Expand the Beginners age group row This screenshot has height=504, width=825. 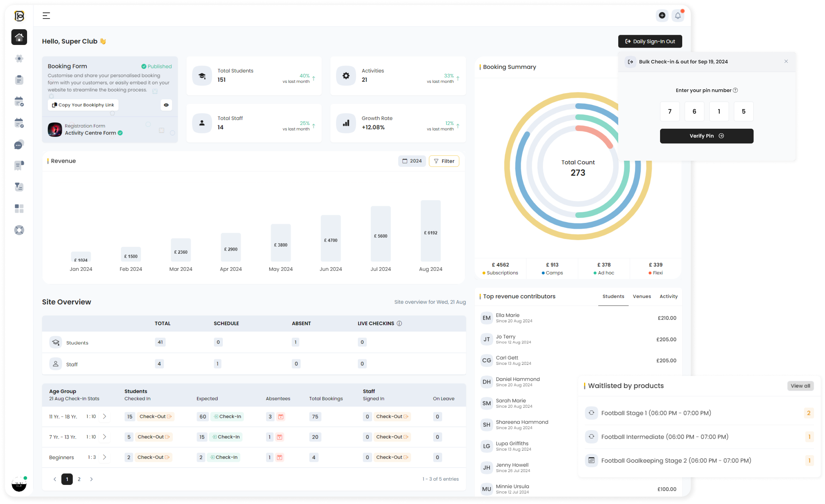[x=104, y=458]
